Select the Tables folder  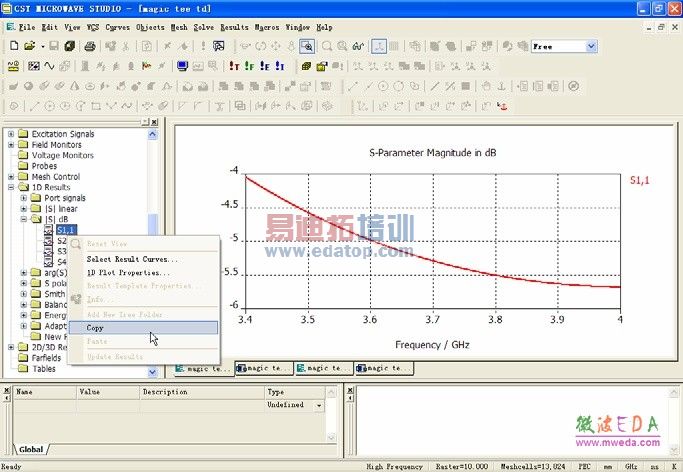[44, 369]
